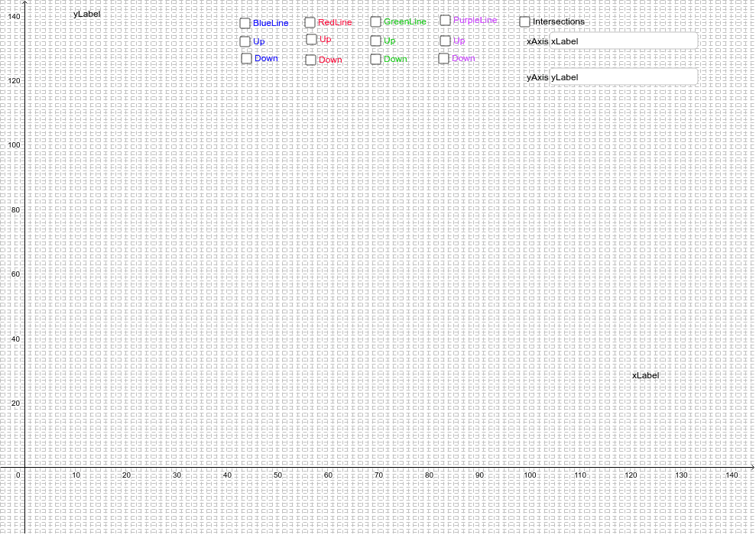The image size is (756, 535).
Task: Click into the xAxis label input field
Action: [624, 41]
